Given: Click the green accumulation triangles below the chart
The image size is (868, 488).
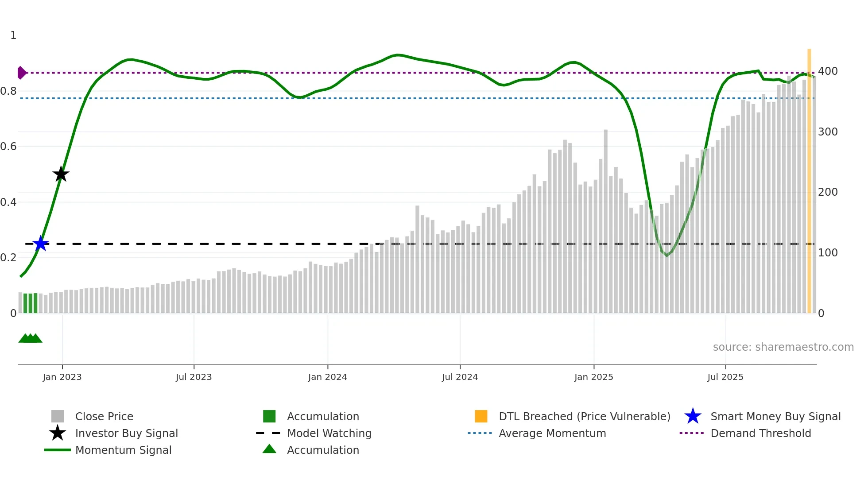Looking at the screenshot, I should (x=30, y=338).
